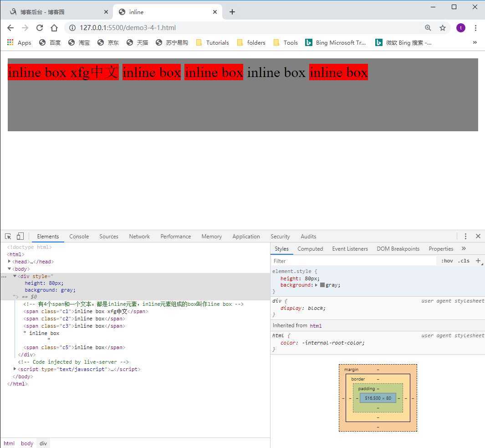
Task: Click the 516.500 × 80 content box
Action: [x=378, y=398]
